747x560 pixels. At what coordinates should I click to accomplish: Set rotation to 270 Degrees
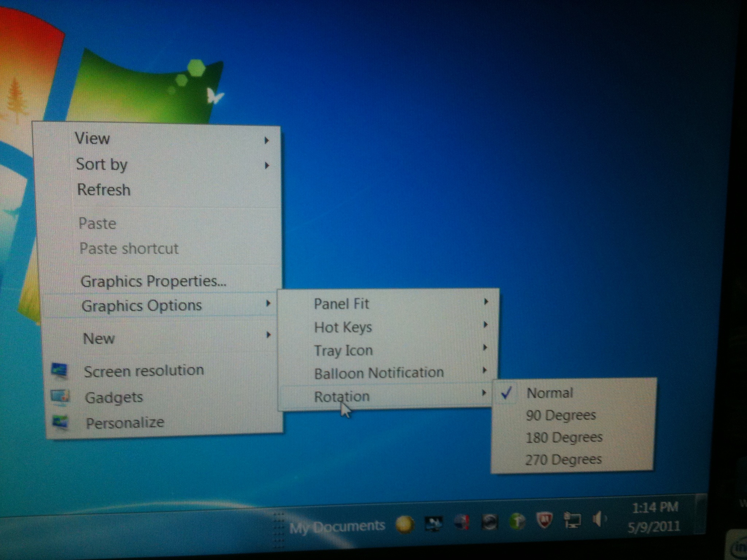563,460
